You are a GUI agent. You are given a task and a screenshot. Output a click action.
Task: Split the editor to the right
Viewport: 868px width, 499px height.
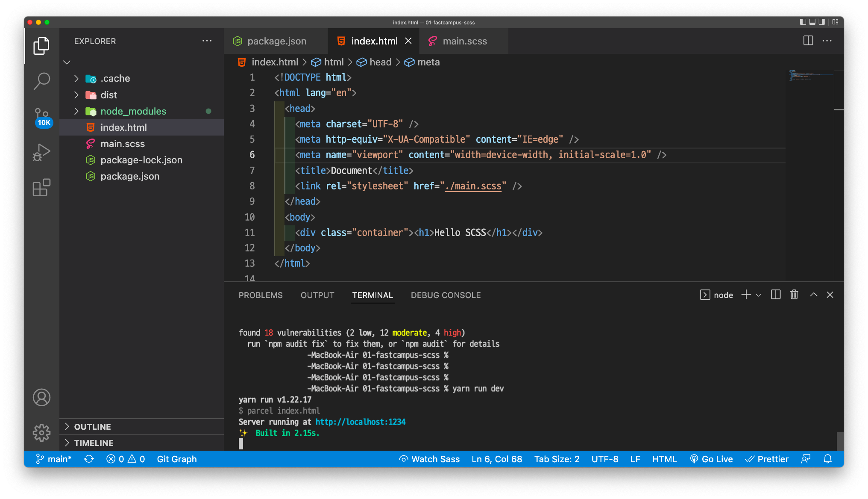(x=808, y=41)
